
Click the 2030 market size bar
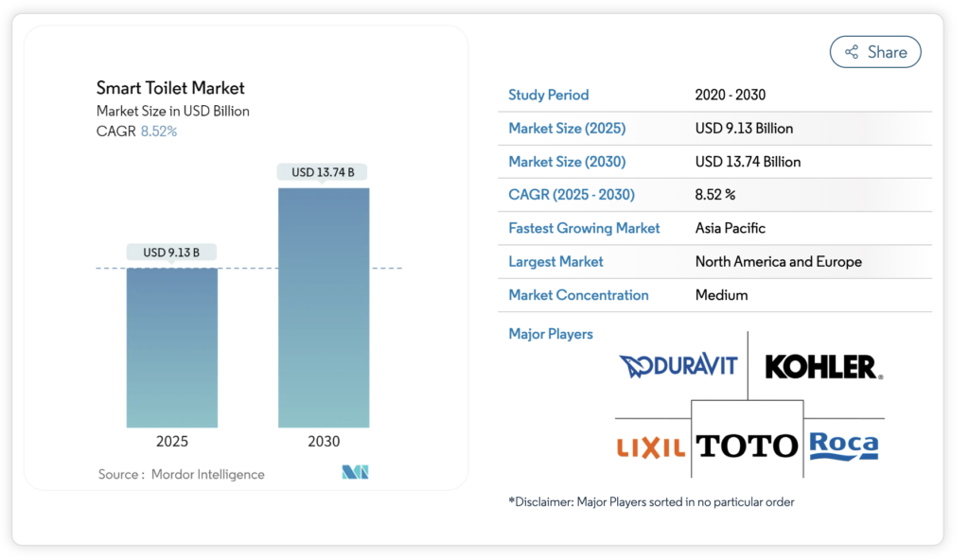324,307
